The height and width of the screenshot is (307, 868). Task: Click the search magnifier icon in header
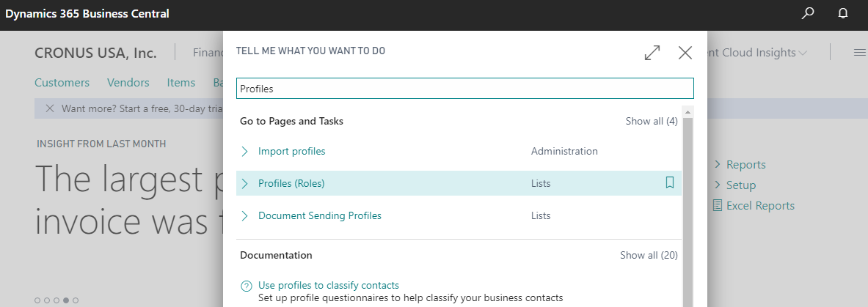click(x=808, y=14)
